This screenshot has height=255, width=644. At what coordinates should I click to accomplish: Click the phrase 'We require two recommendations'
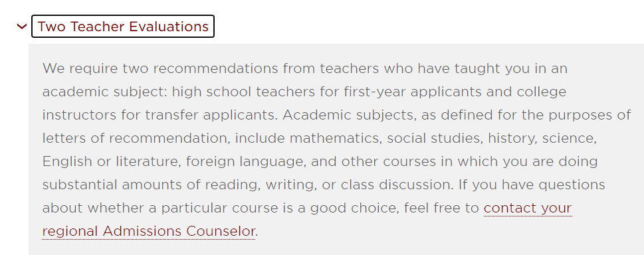point(160,68)
